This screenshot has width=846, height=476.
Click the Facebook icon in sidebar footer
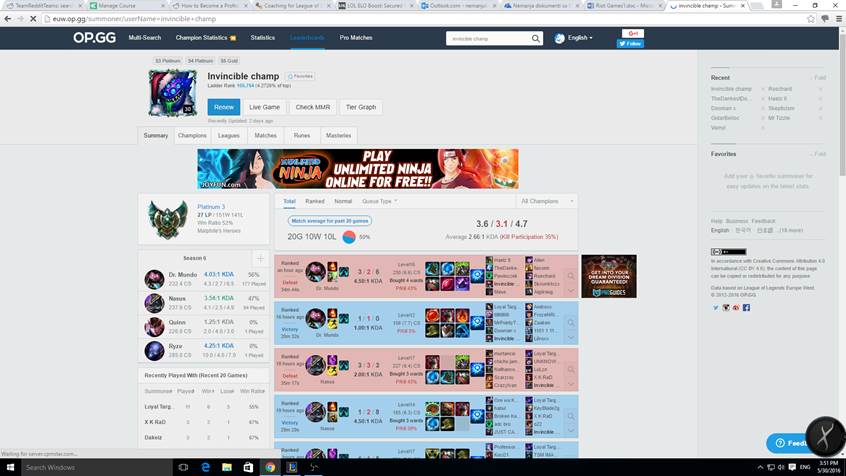coord(746,308)
